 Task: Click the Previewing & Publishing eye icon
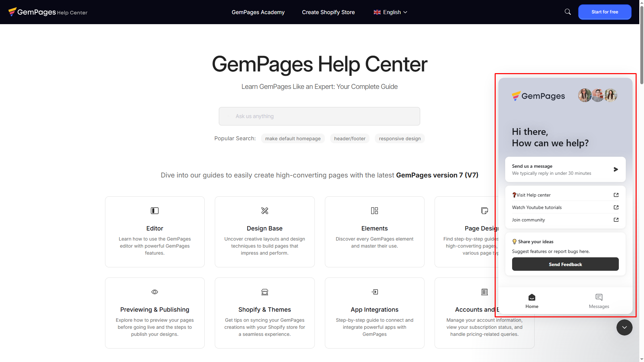tap(155, 292)
